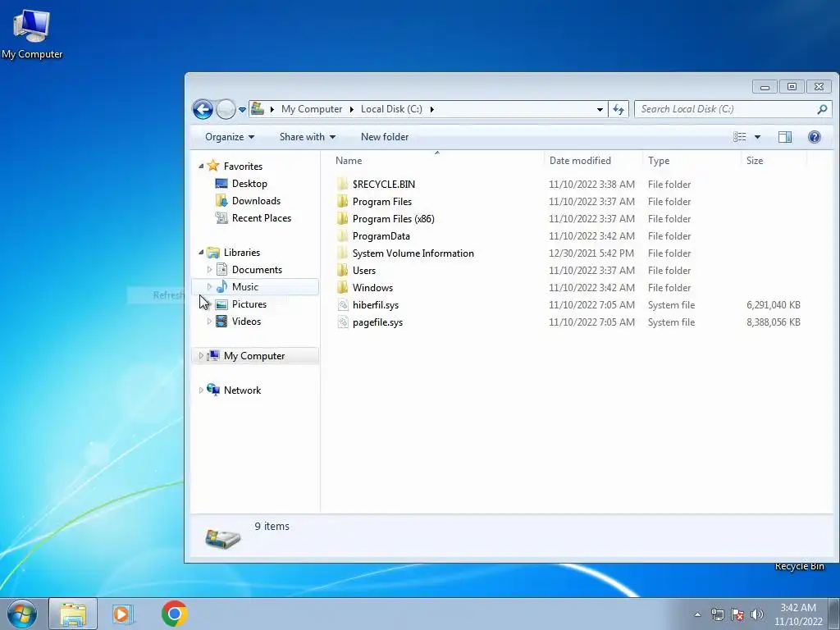Click the Action Center flag icon
This screenshot has height=630, width=840.
(x=737, y=614)
